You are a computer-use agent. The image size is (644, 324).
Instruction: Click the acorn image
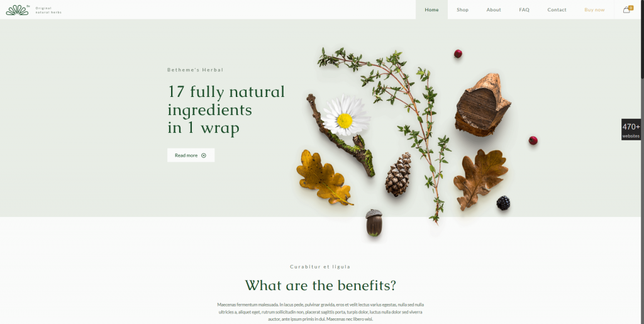coord(374,223)
